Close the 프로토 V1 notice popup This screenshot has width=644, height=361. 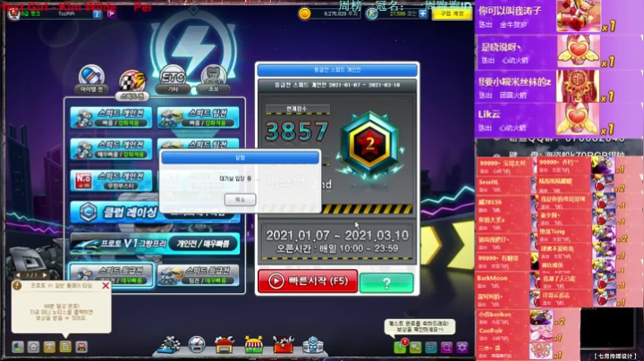pos(106,286)
